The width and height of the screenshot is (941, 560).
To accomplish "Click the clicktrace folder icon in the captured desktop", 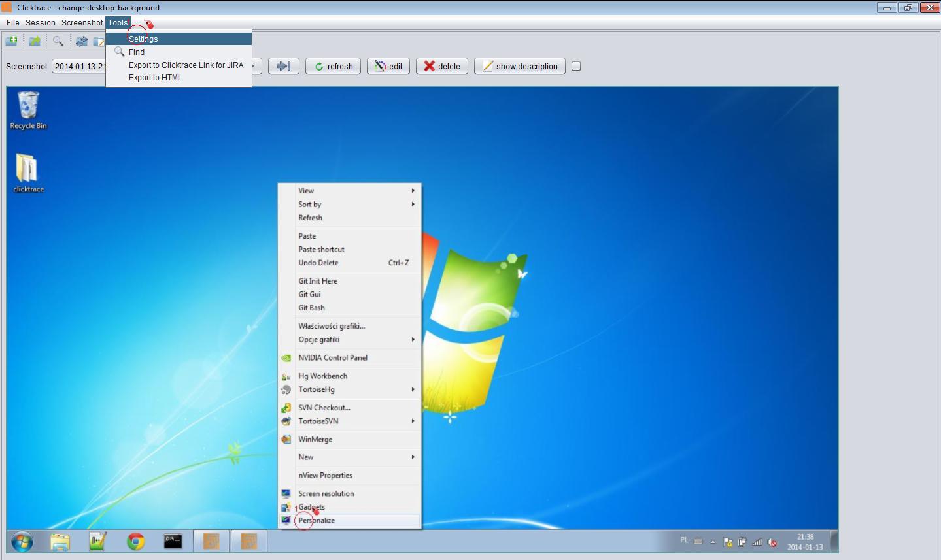I will point(28,173).
